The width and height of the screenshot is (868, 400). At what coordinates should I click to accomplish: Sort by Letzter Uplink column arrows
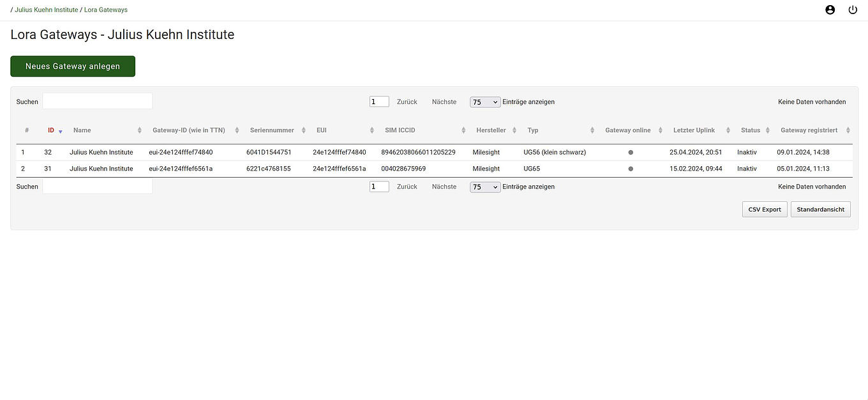pyautogui.click(x=728, y=130)
